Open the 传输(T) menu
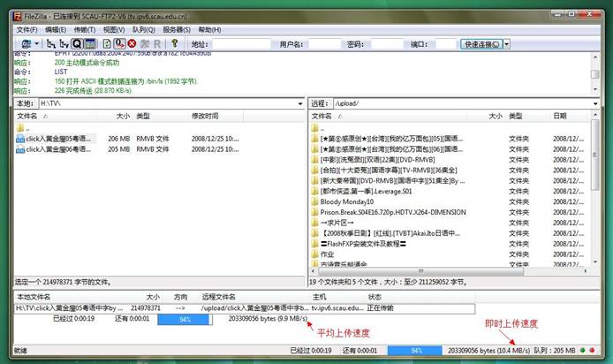Image resolution: width=613 pixels, height=364 pixels. tap(85, 30)
